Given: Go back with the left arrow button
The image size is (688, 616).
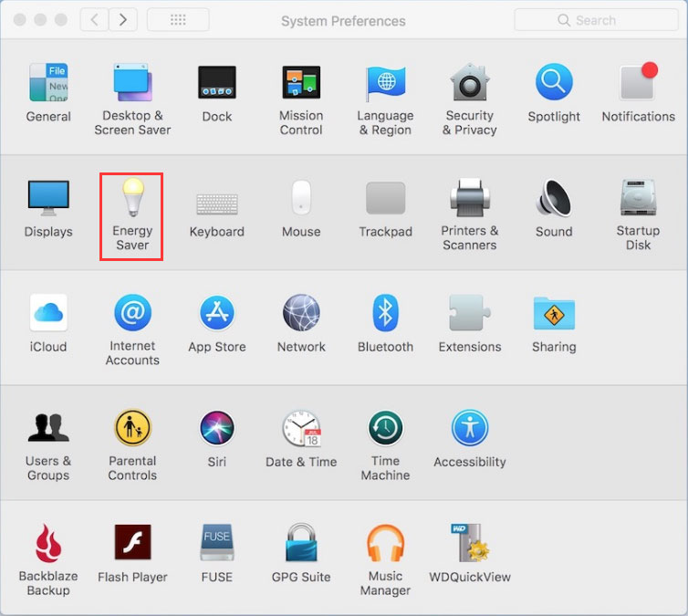Looking at the screenshot, I should click(x=94, y=20).
